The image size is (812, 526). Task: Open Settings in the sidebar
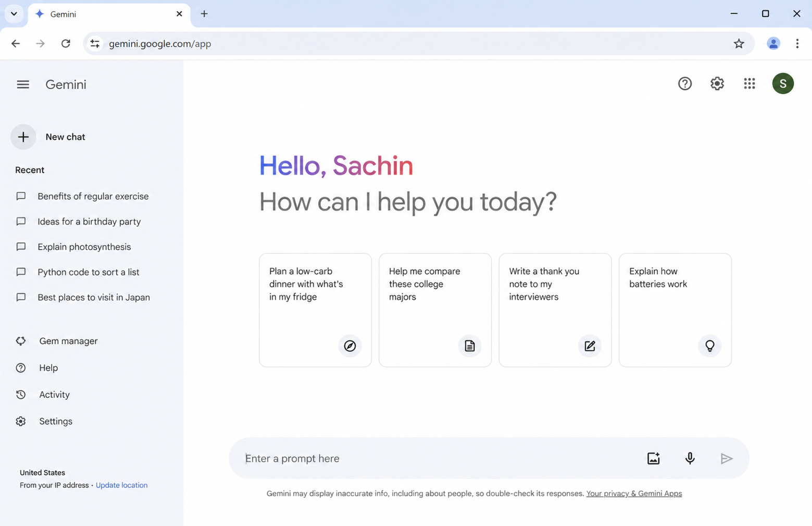(44, 421)
